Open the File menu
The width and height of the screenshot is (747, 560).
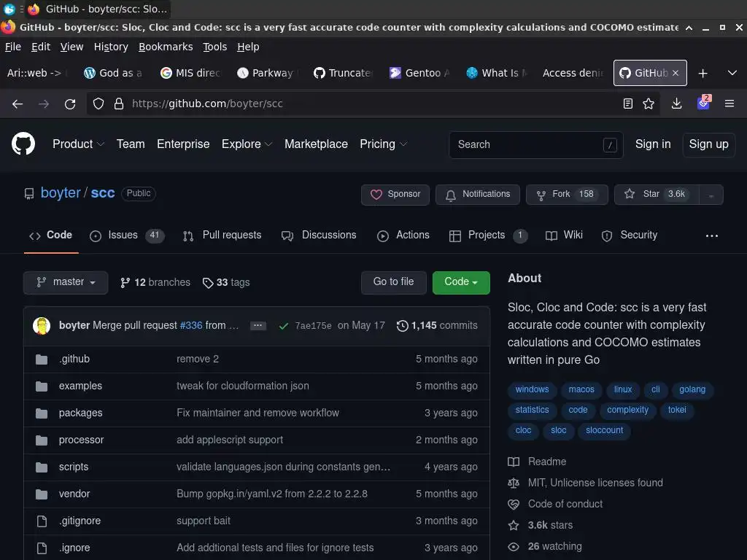pos(13,47)
